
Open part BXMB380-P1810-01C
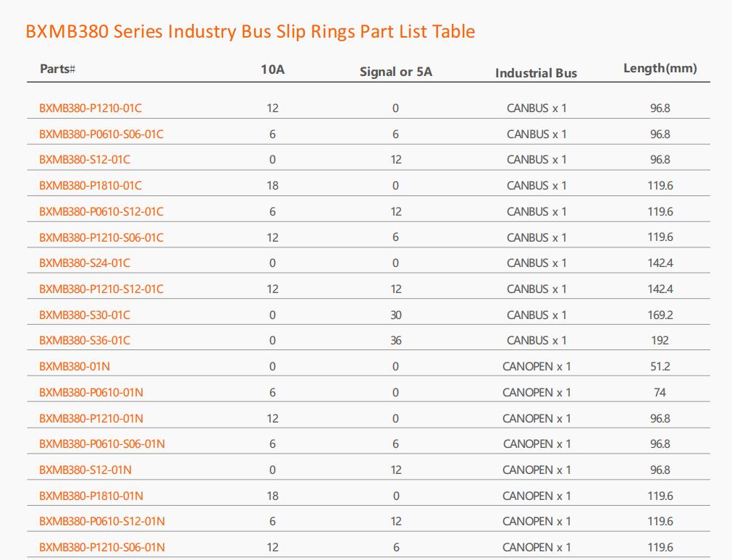(90, 186)
